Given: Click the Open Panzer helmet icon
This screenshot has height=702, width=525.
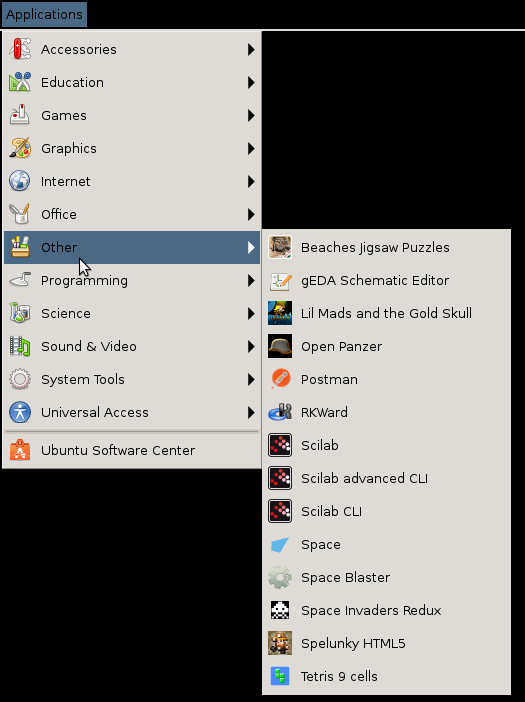Looking at the screenshot, I should (280, 346).
